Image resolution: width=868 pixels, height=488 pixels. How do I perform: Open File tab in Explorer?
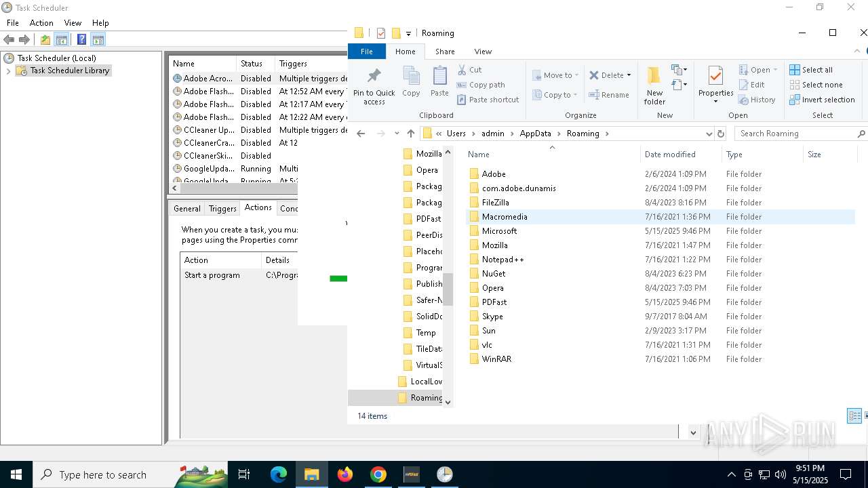coord(367,52)
